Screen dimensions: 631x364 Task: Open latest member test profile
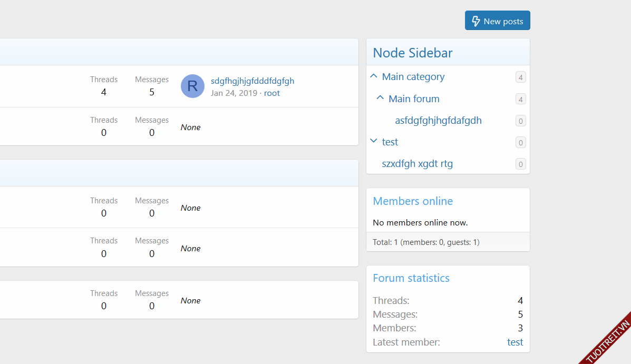point(515,342)
